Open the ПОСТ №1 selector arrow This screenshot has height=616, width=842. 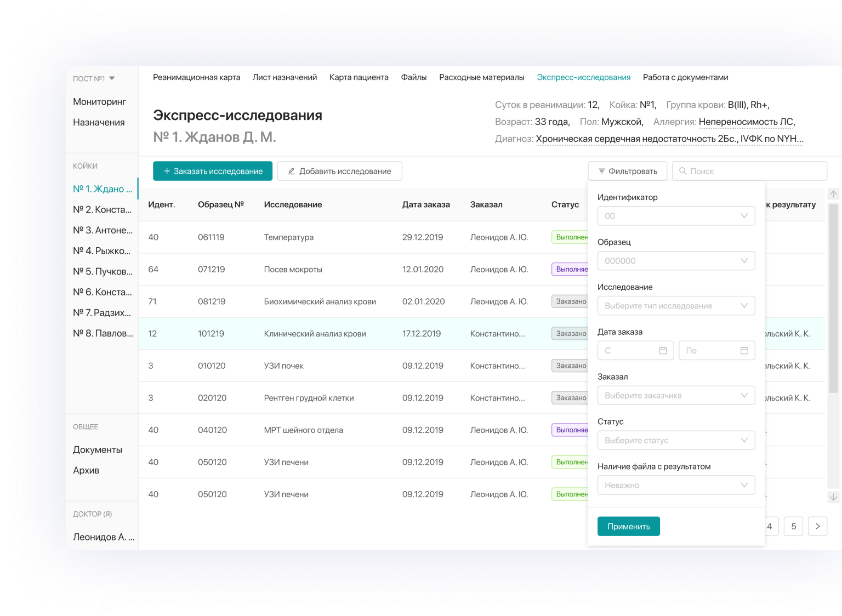point(112,78)
